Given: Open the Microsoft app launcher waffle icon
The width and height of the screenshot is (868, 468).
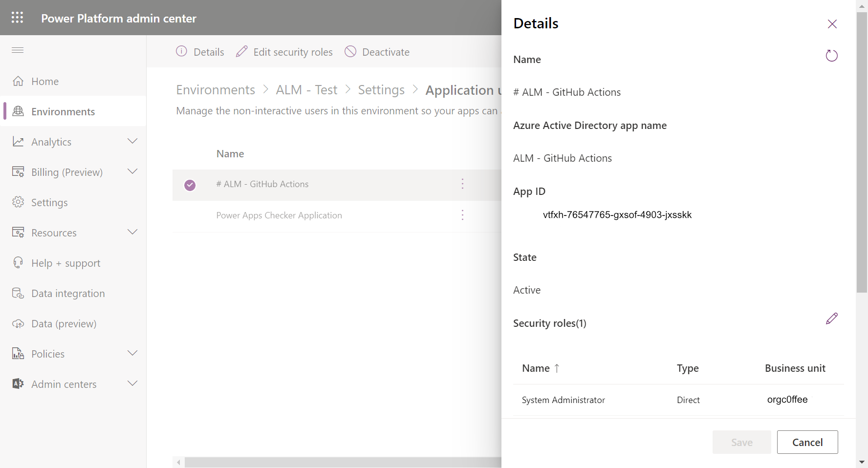Looking at the screenshot, I should [17, 18].
